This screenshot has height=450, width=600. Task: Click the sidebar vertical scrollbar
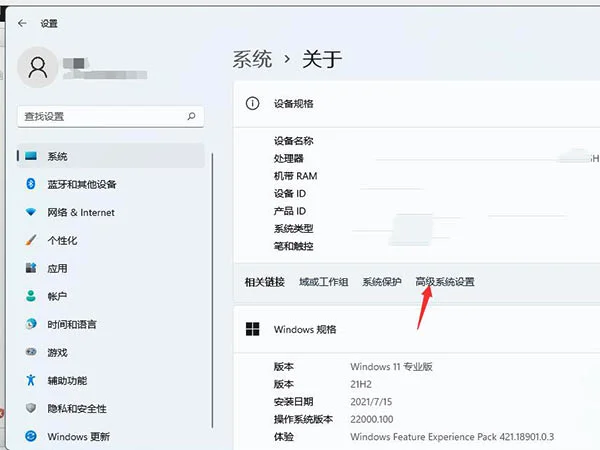tap(212, 291)
